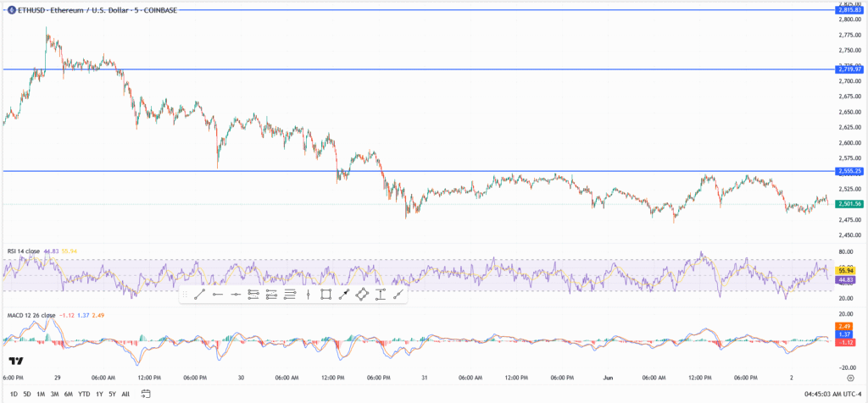Screen dimensions: 868x403
Task: Pick the rotated rectangle drawing tool
Action: [x=362, y=295]
